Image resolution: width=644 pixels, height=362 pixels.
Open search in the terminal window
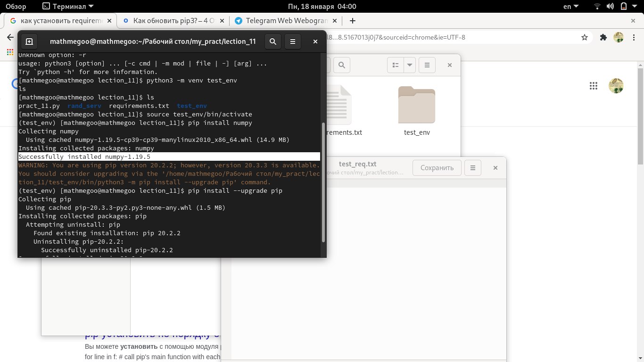click(x=273, y=41)
